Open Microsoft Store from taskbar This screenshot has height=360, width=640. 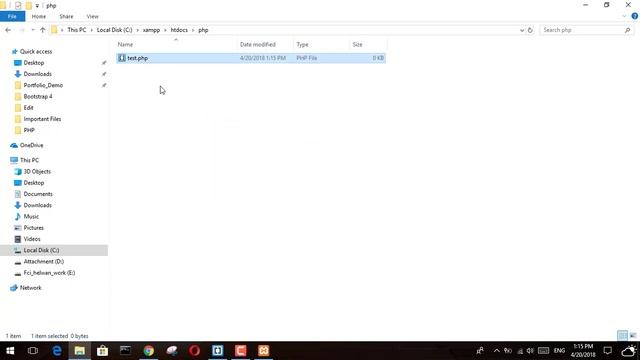(x=102, y=351)
